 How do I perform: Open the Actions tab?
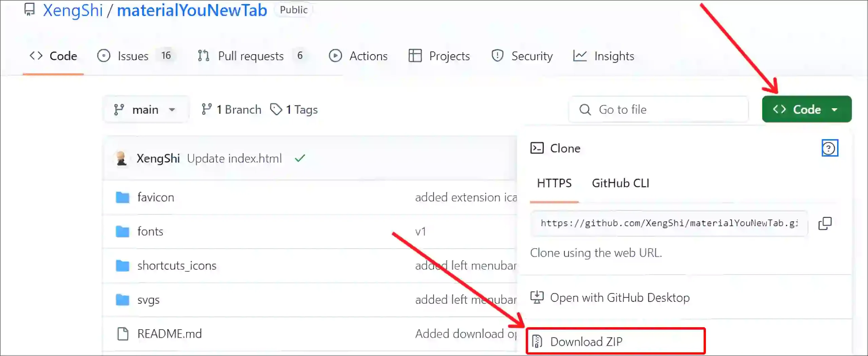pyautogui.click(x=358, y=56)
